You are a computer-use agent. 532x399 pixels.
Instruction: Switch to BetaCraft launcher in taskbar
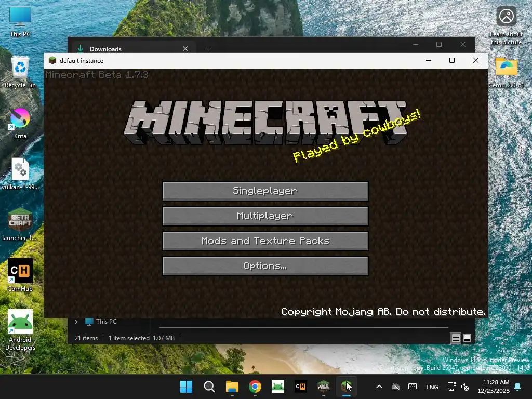click(x=323, y=387)
